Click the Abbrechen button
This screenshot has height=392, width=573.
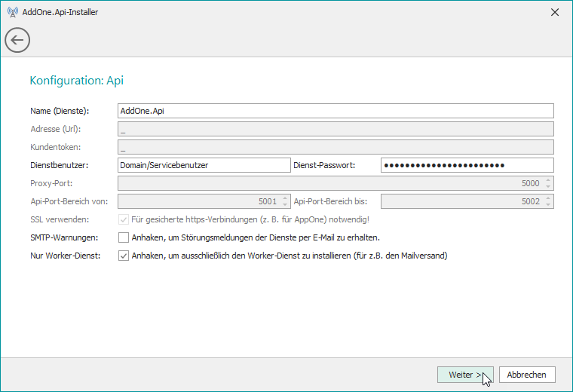(527, 375)
